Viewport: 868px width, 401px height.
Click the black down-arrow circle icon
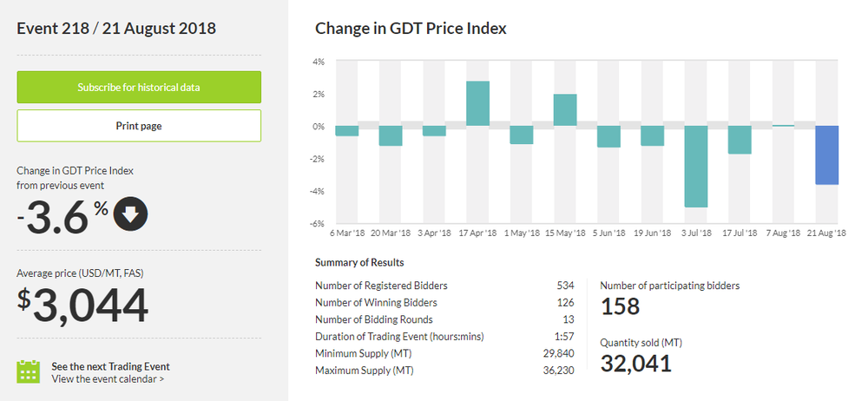(x=131, y=216)
